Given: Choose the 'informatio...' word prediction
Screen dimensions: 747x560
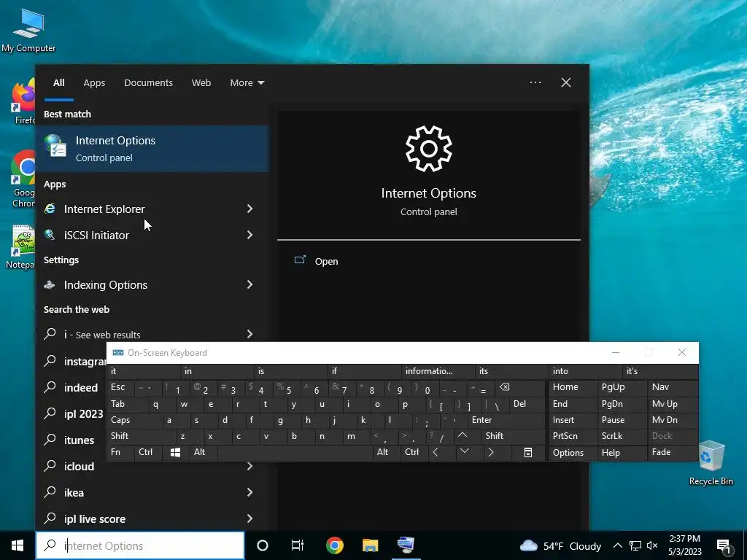Looking at the screenshot, I should (438, 371).
